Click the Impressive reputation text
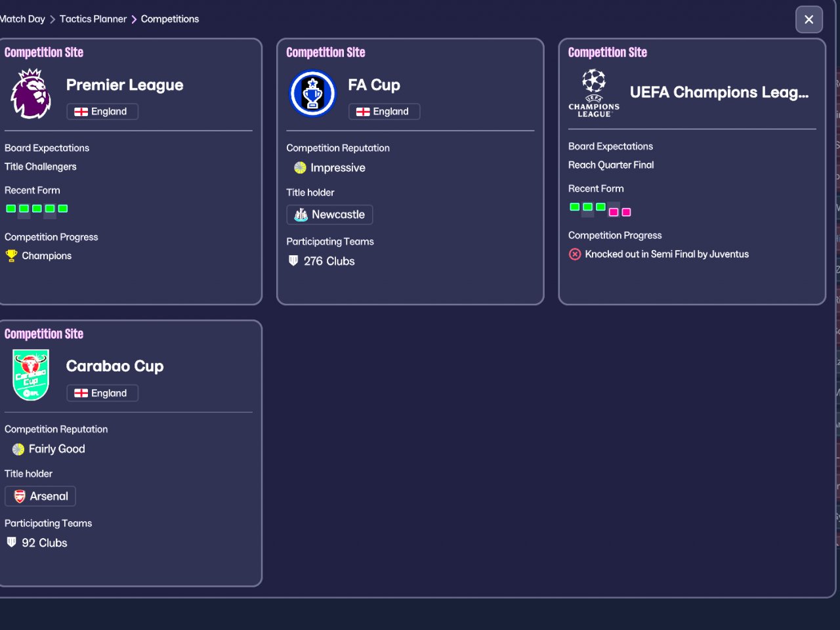 (338, 168)
